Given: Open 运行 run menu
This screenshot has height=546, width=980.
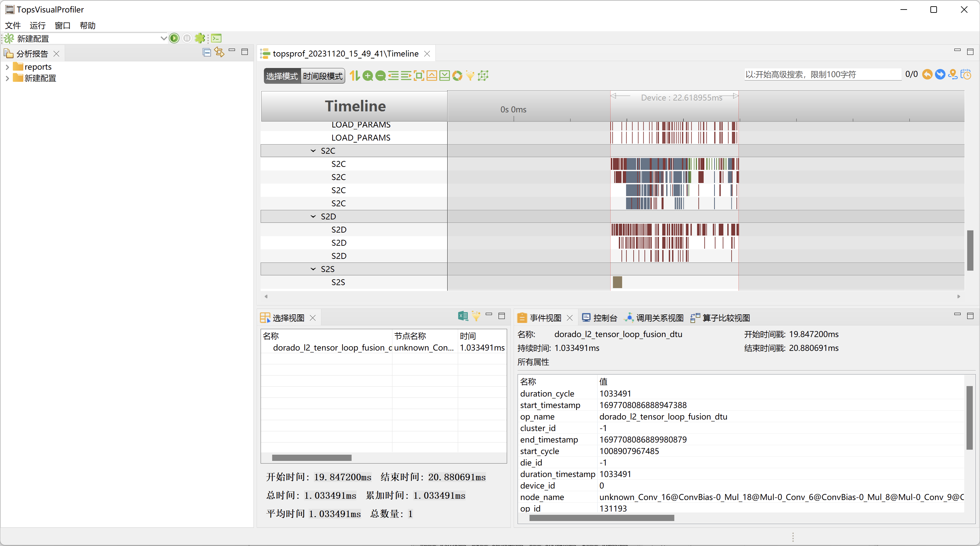Looking at the screenshot, I should [x=36, y=26].
